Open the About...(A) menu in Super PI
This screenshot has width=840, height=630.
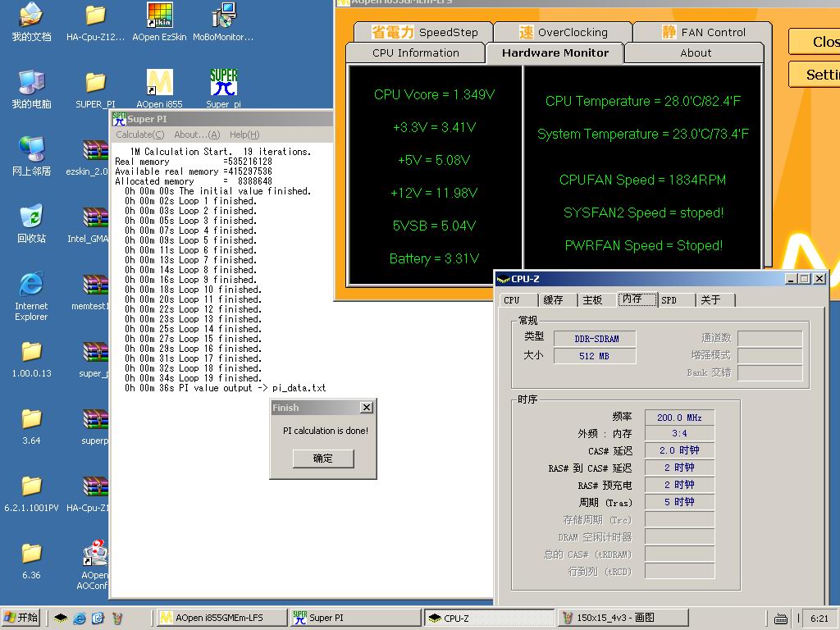click(197, 135)
